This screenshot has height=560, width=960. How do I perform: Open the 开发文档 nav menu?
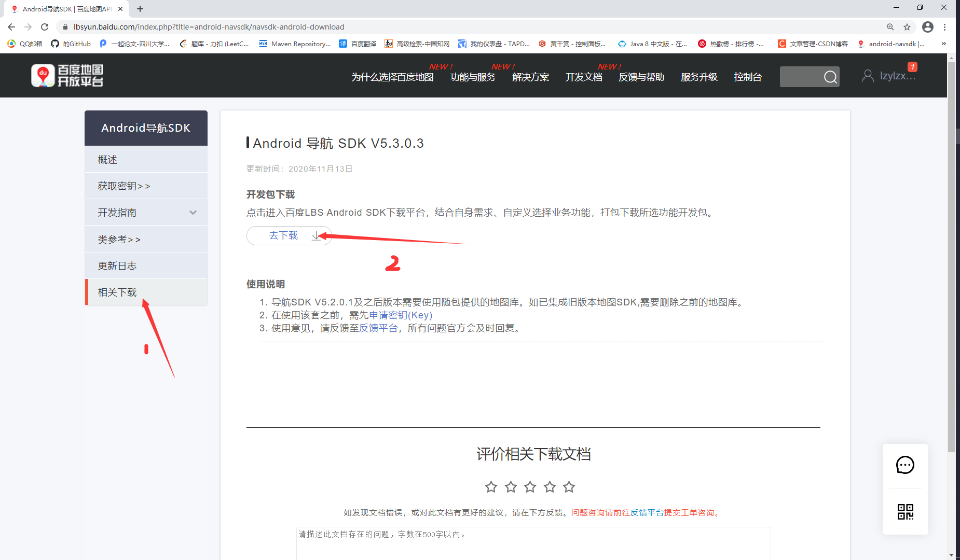click(584, 77)
